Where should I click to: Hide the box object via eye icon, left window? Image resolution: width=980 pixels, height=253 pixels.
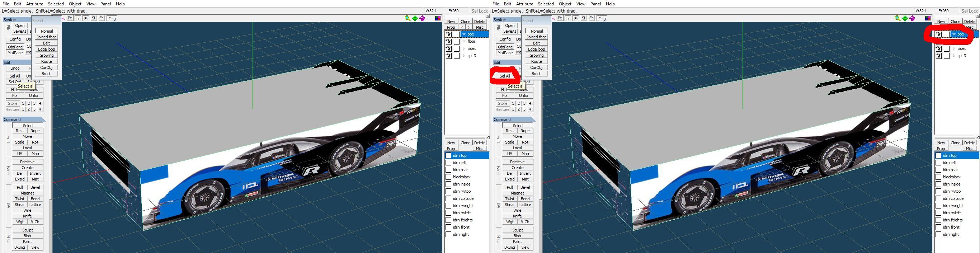tap(448, 34)
